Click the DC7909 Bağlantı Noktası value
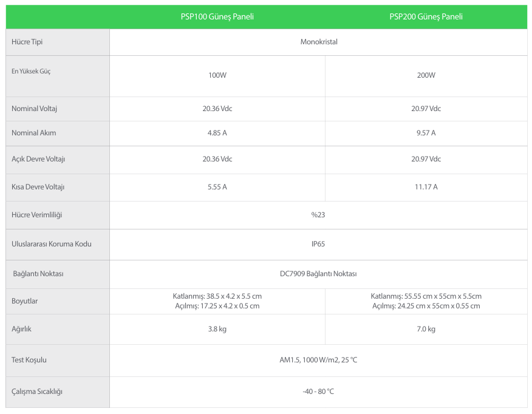The image size is (532, 414). tap(318, 274)
